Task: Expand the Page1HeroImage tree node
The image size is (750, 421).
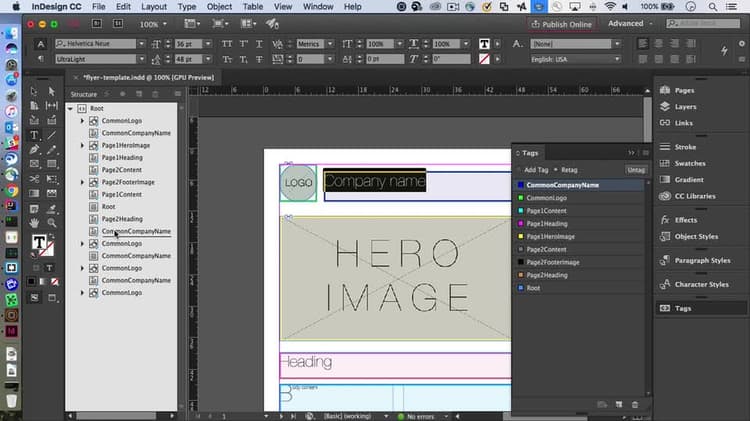Action: 82,146
